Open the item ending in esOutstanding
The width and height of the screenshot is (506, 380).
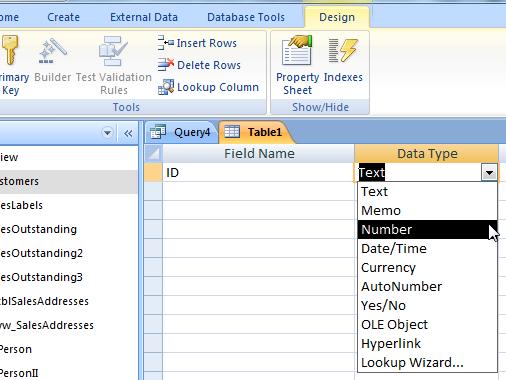[x=68, y=229]
